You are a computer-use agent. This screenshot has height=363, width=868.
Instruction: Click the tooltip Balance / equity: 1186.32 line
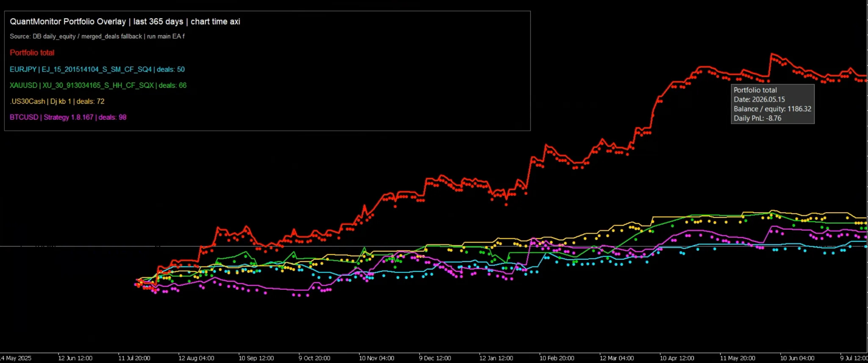(x=772, y=109)
